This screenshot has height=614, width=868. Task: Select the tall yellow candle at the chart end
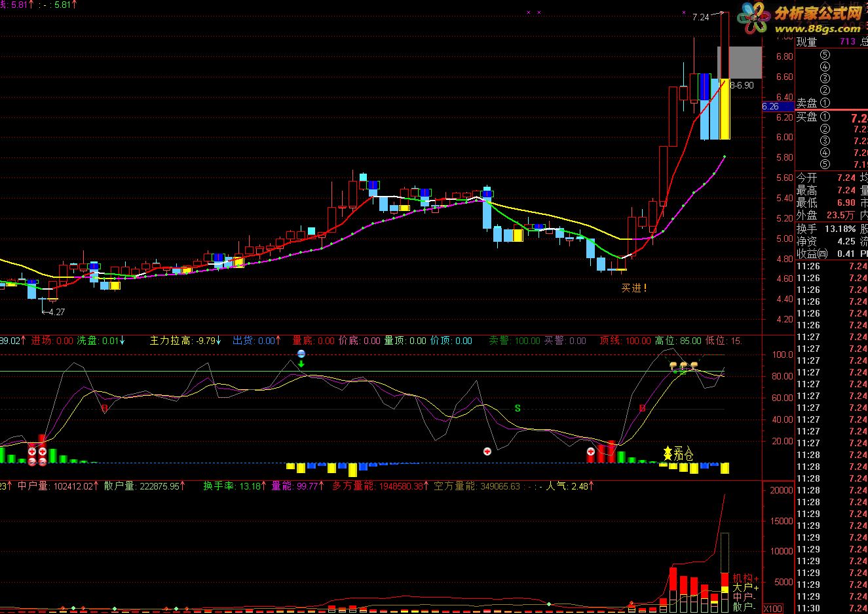725,109
